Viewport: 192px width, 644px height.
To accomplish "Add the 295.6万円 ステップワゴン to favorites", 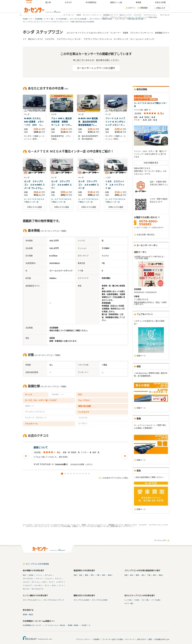I will 61,207.
